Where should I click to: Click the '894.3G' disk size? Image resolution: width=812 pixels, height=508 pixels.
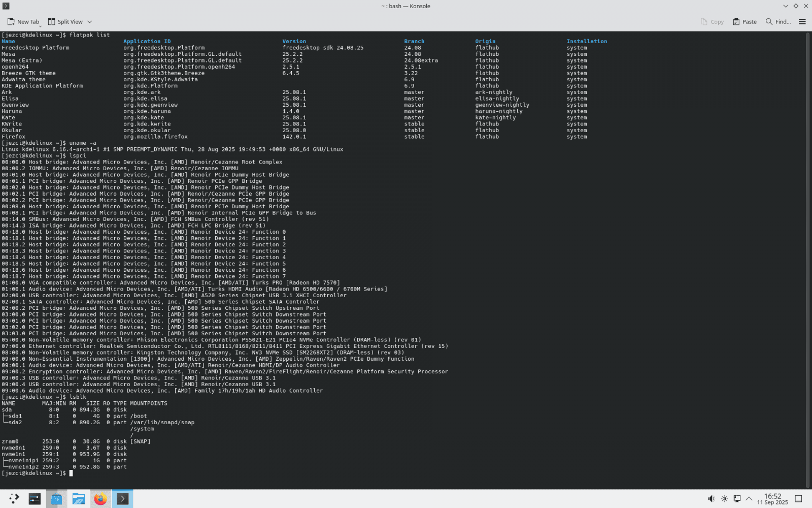[90, 410]
